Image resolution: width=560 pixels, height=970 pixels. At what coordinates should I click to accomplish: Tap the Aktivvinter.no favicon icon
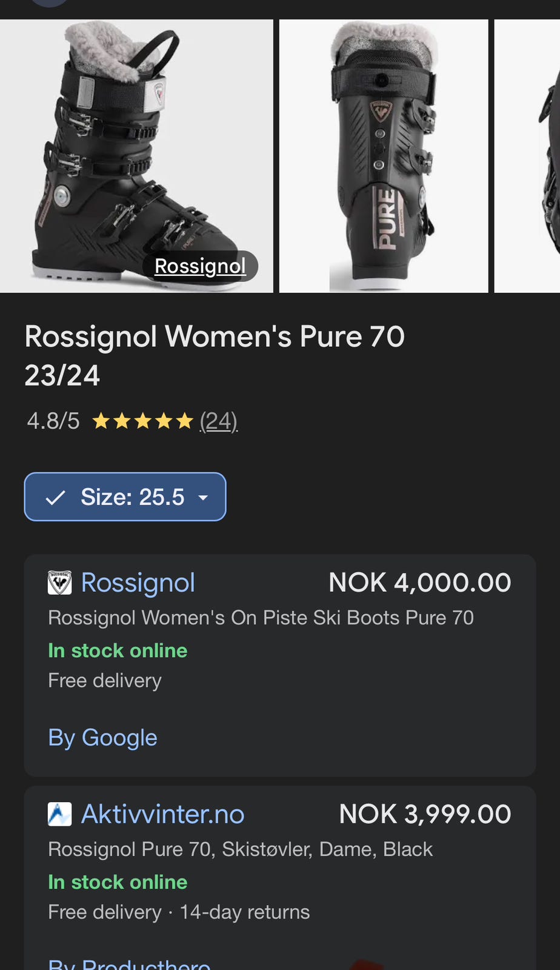pyautogui.click(x=59, y=814)
